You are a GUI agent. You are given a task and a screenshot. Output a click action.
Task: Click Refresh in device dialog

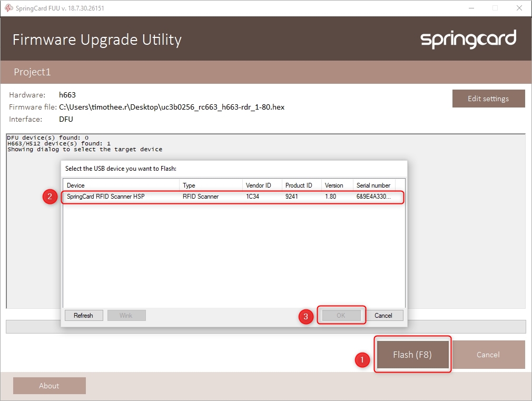[83, 316]
